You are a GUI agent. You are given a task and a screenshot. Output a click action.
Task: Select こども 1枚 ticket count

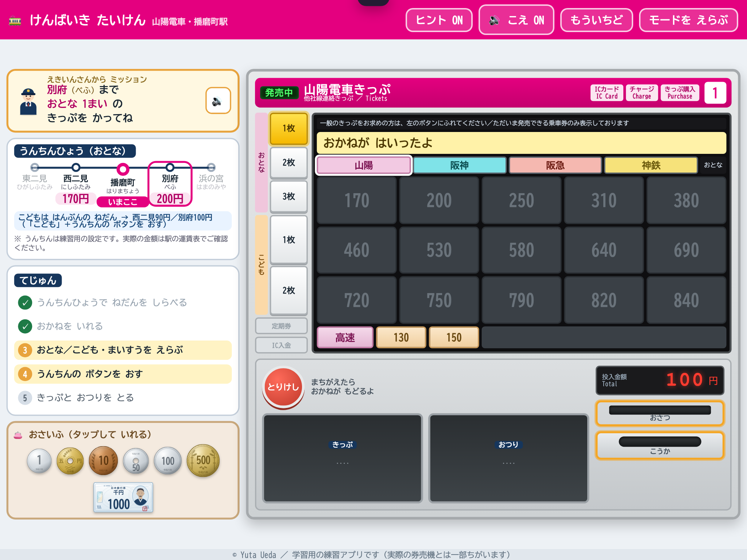289,240
